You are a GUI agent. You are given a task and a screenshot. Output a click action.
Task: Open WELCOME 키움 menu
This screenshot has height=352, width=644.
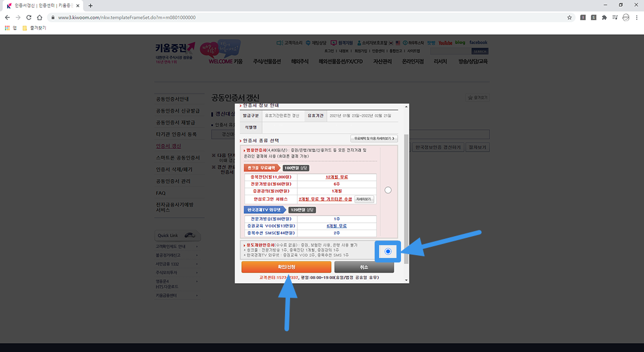[x=226, y=62]
